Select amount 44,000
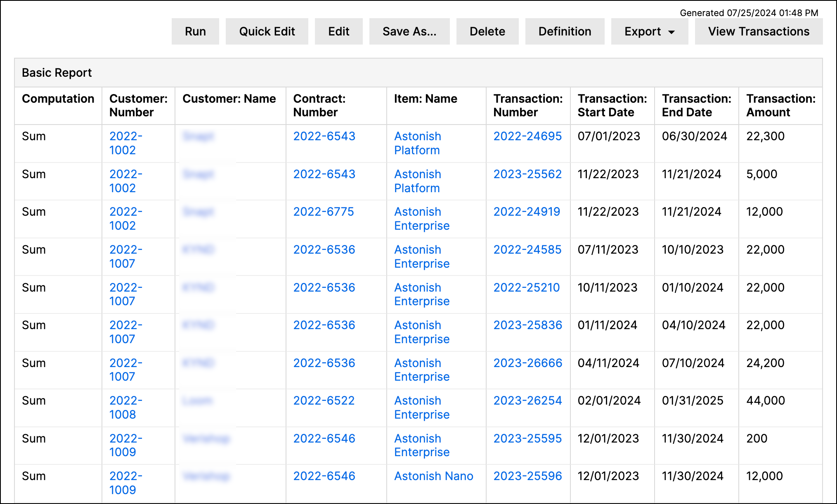Image resolution: width=837 pixels, height=504 pixels. pyautogui.click(x=766, y=400)
